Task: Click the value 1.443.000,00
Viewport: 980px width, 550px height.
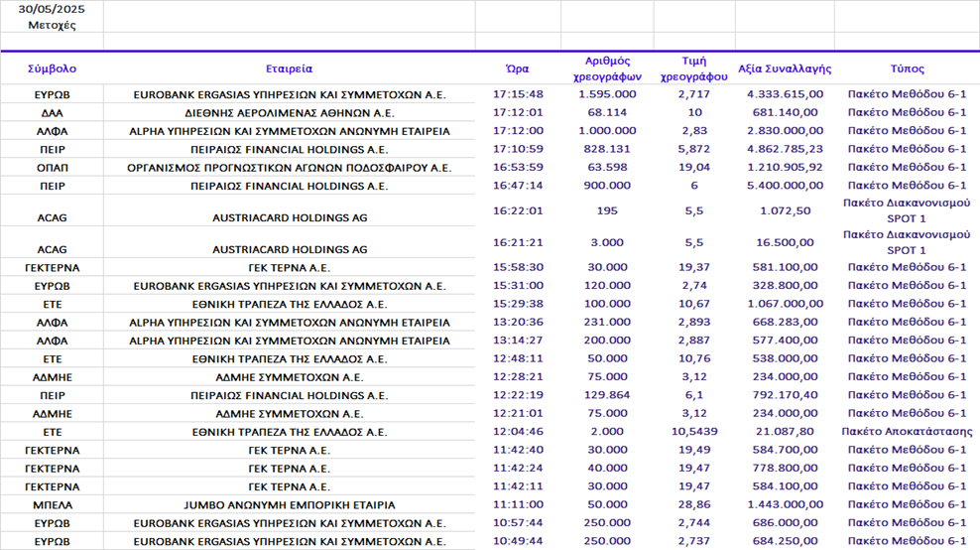Action: point(785,503)
